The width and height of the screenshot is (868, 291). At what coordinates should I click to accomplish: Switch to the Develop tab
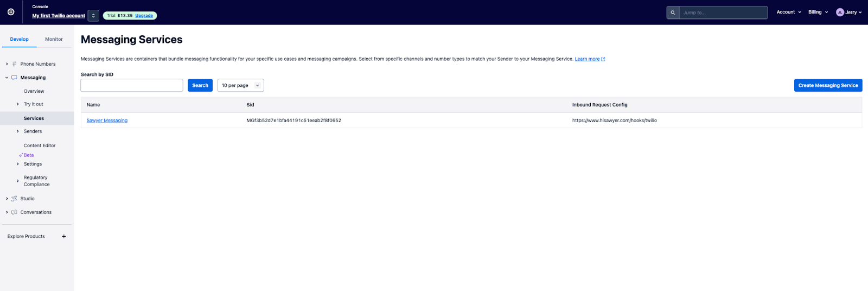click(20, 39)
